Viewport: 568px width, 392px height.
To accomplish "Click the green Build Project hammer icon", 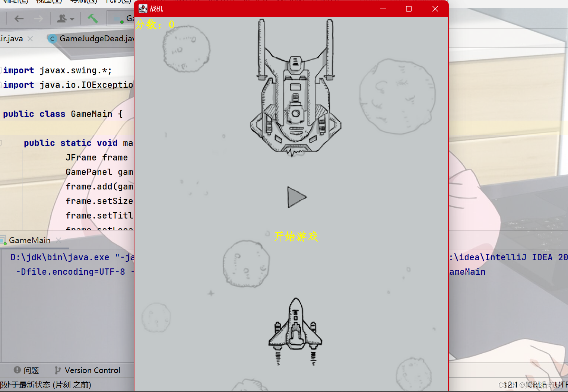I will (x=92, y=18).
